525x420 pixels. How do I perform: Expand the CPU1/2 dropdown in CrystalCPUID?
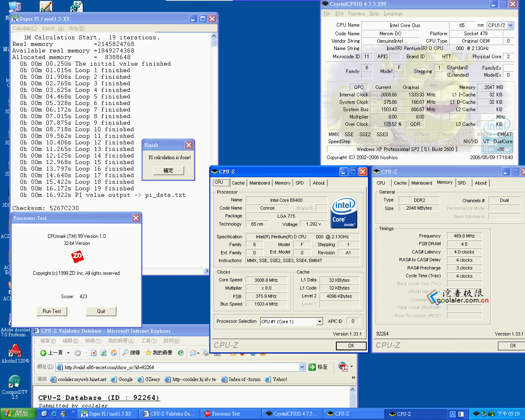[511, 25]
